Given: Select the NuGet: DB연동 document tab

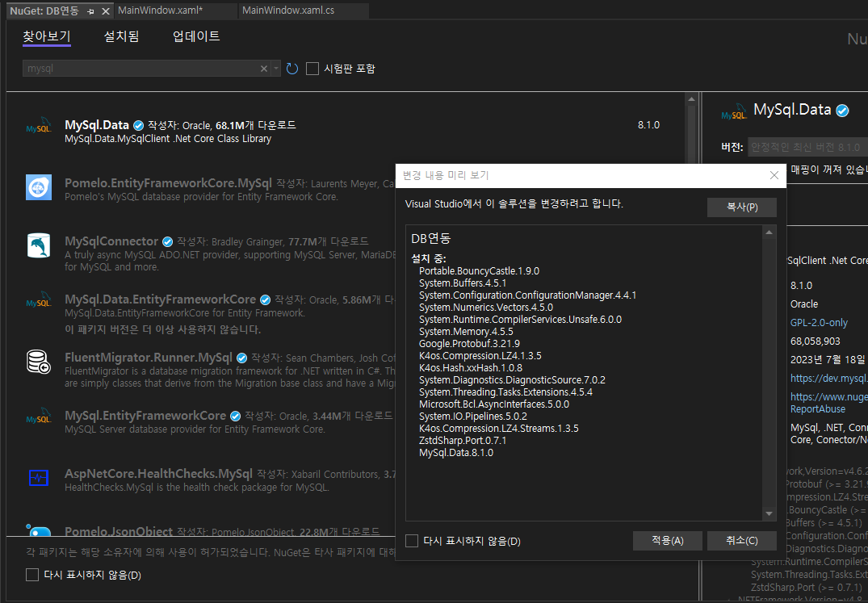Looking at the screenshot, I should [x=44, y=11].
